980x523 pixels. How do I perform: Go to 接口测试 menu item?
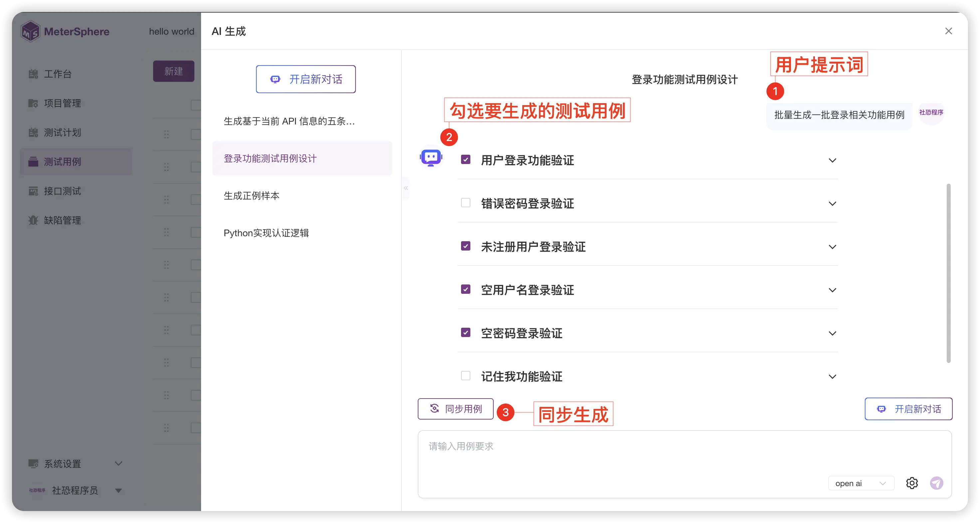tap(76, 191)
